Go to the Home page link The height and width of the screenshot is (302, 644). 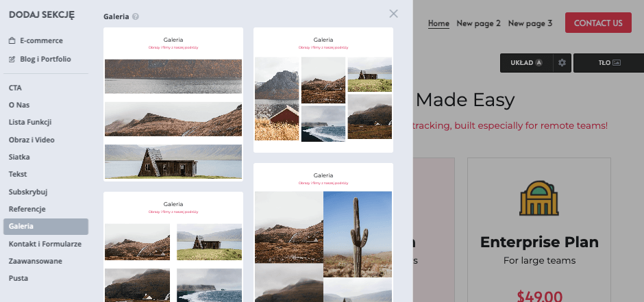pos(438,23)
